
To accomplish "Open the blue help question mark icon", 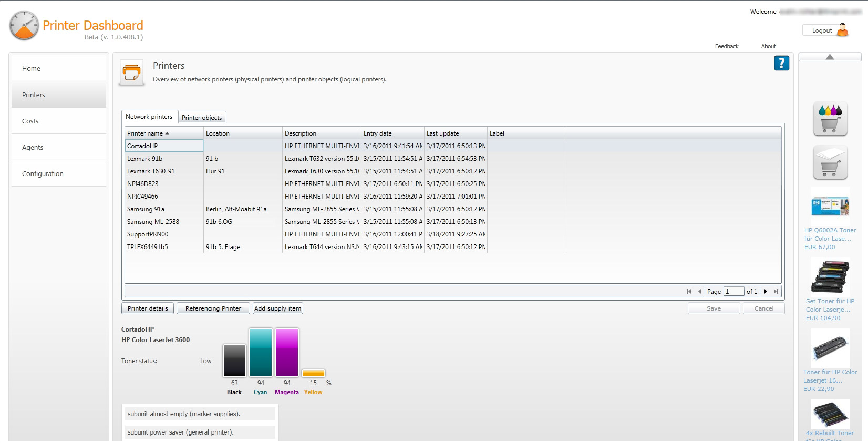I will (x=781, y=63).
